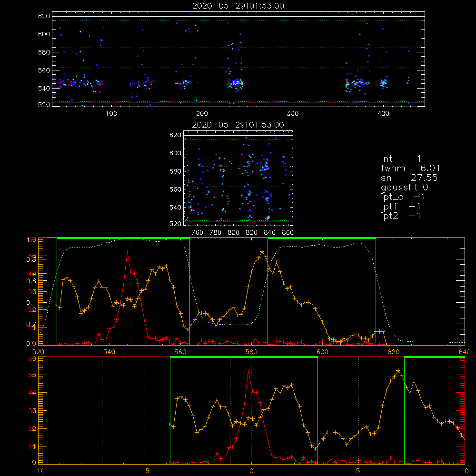Click the 'ipt1 -1' line
The width and height of the screenshot is (476, 476).
pos(401,207)
